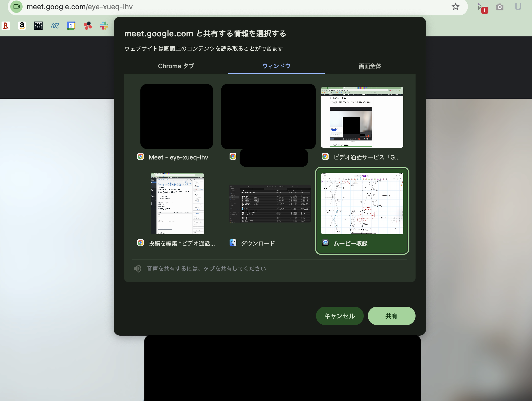Click the dialog title meet.google.com と共有する情報を選択する
This screenshot has width=532, height=401.
[205, 34]
